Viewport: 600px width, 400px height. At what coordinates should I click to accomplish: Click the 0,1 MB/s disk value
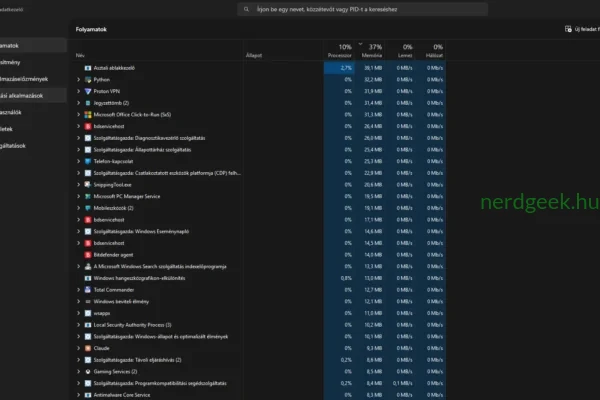pyautogui.click(x=403, y=383)
